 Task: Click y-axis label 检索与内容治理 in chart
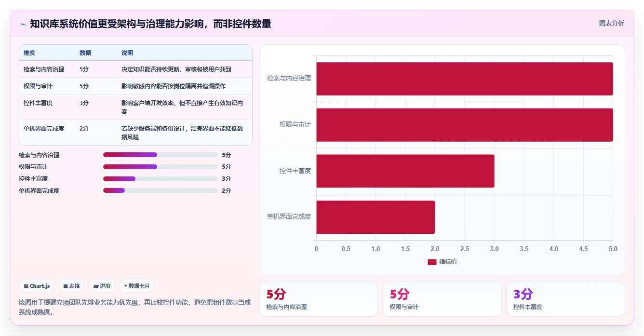click(289, 78)
